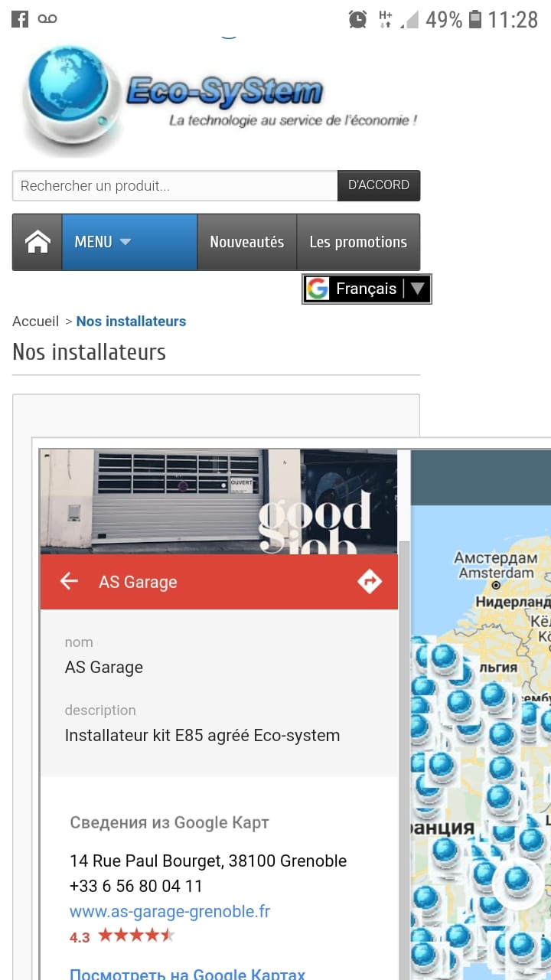
Task: Click the AS Garage name under nom
Action: pyautogui.click(x=104, y=667)
